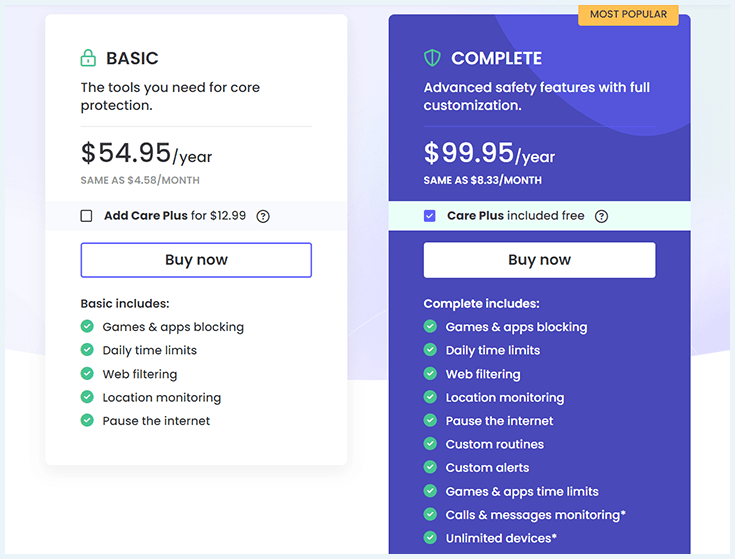The image size is (735, 559).
Task: Click the green shield icon beside COMPLETE
Action: point(432,58)
